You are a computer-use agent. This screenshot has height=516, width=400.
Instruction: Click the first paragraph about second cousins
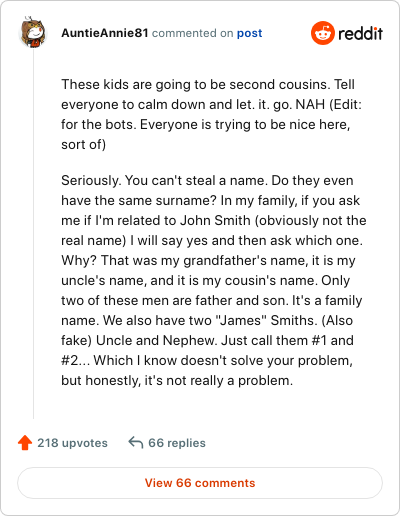pos(211,114)
